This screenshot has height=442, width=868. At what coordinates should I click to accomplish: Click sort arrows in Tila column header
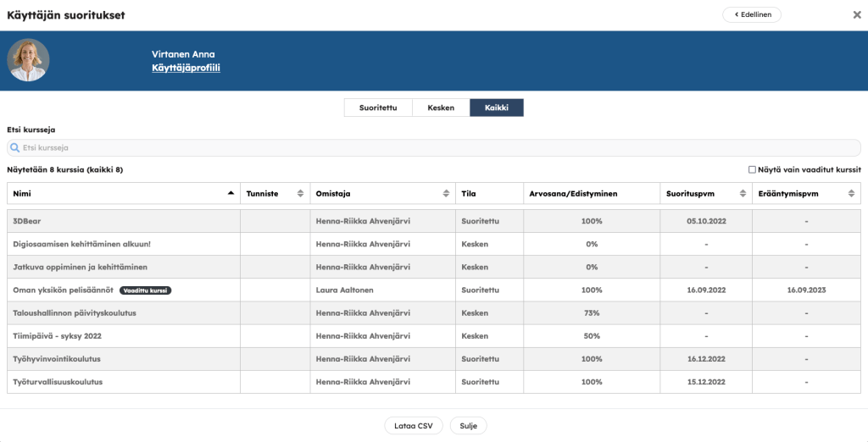pyautogui.click(x=514, y=193)
